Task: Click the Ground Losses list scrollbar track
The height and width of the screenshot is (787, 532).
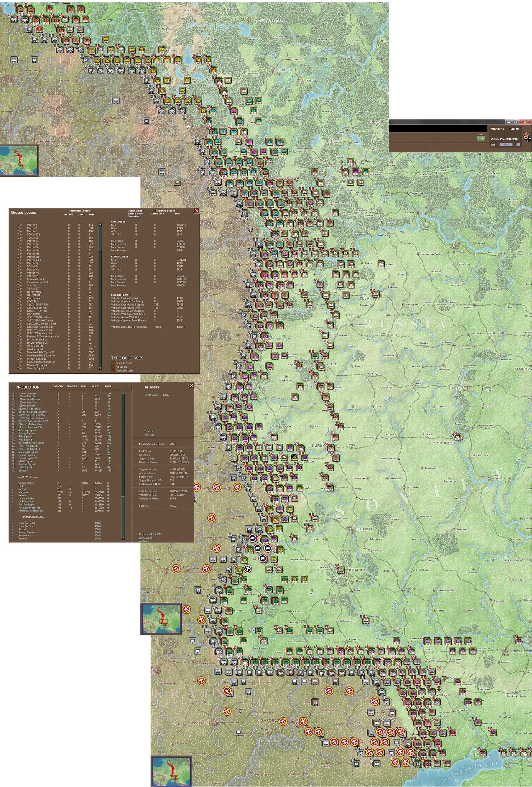Action: [100, 296]
